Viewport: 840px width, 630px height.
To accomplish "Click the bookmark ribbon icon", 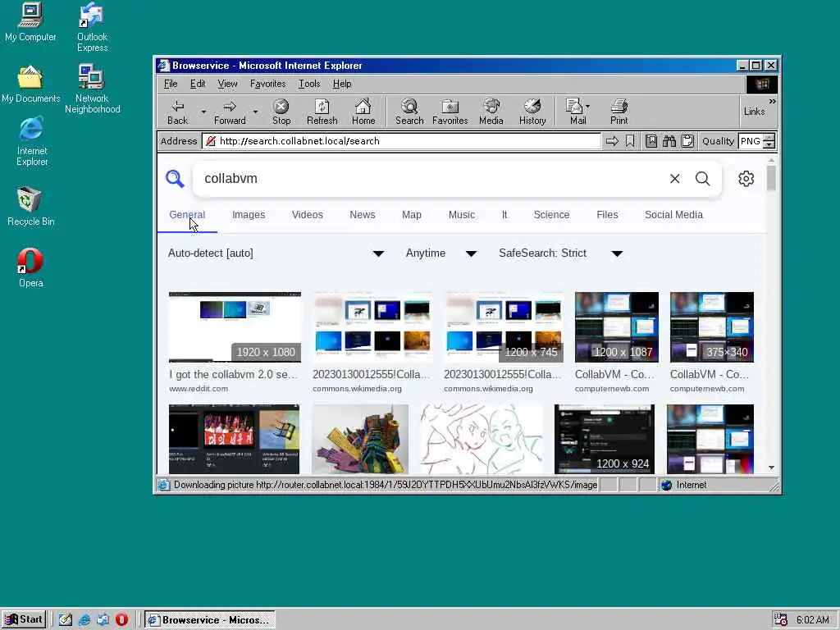I will coord(630,141).
